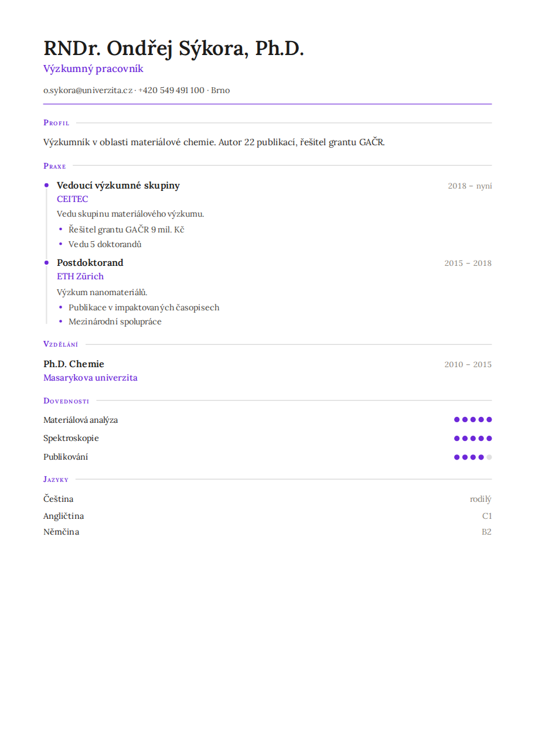Open the CEITEC employer link
Viewport: 535px width, 756px height.
tap(72, 199)
